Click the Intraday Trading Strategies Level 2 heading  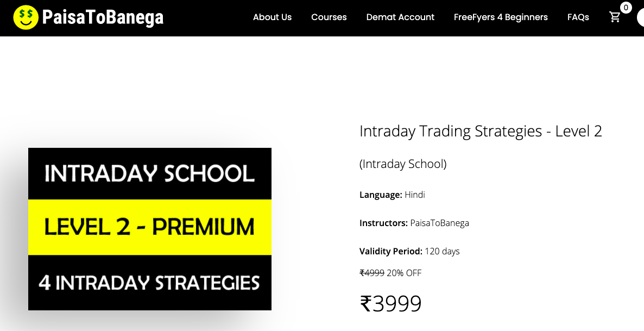pos(480,131)
